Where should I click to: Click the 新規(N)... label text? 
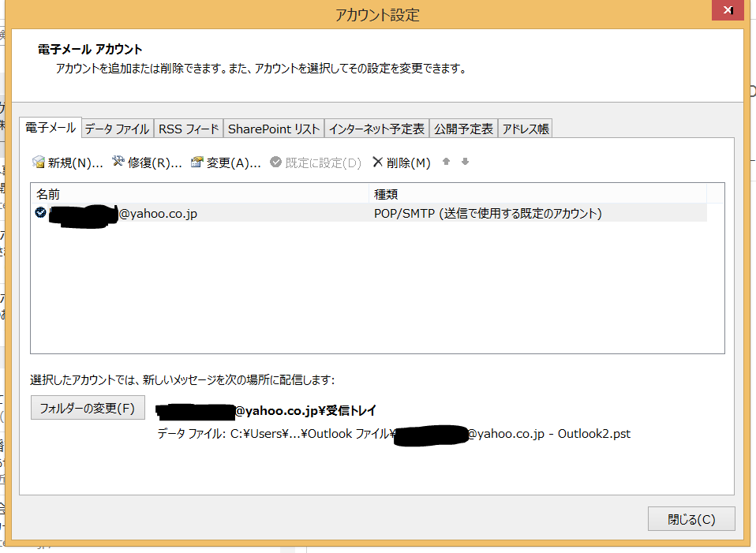(x=75, y=163)
